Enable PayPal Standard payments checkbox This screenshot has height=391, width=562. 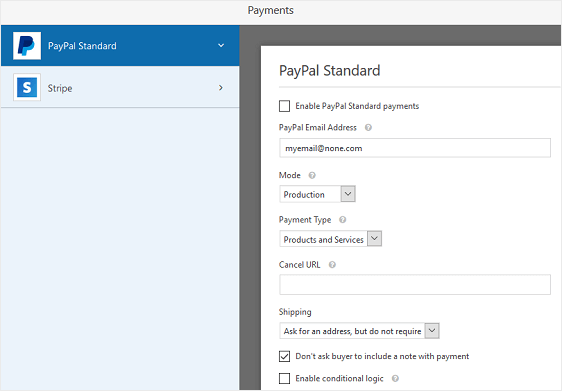[x=284, y=106]
